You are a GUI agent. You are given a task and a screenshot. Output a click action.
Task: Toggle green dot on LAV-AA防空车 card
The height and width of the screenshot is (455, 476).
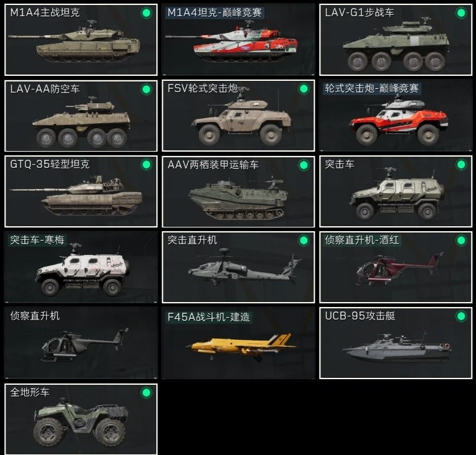(x=146, y=89)
